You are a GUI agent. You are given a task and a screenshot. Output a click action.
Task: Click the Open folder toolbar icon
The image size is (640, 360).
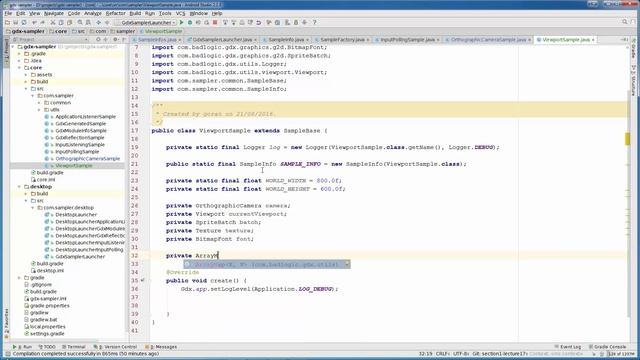(x=7, y=22)
